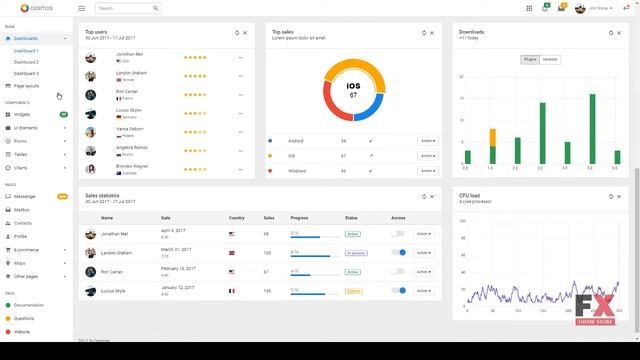Refresh the Sales statistics panel
Viewport: 640px width, 360px height.
424,197
